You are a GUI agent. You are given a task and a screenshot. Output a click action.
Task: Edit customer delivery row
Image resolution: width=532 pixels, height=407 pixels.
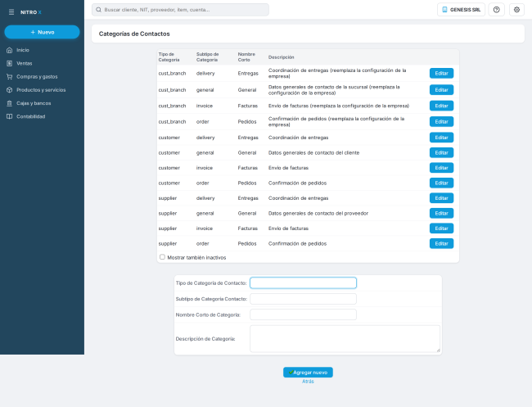click(x=441, y=138)
